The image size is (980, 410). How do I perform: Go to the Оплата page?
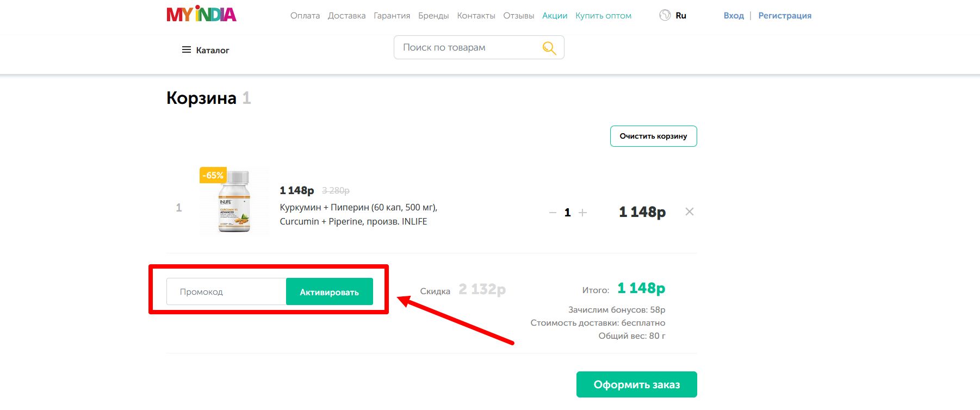click(x=305, y=16)
